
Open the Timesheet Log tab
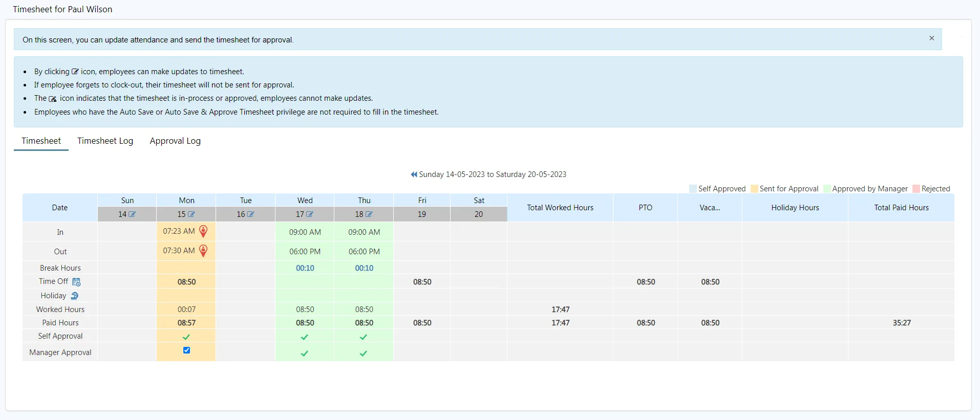click(x=105, y=141)
